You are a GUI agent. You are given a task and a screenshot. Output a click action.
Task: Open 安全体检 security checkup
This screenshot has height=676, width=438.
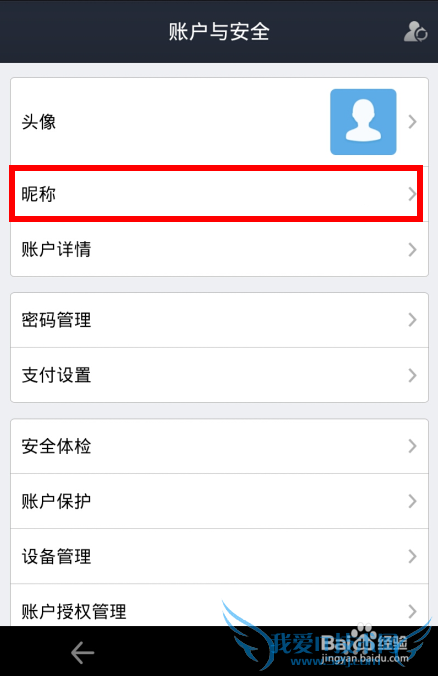tap(219, 446)
